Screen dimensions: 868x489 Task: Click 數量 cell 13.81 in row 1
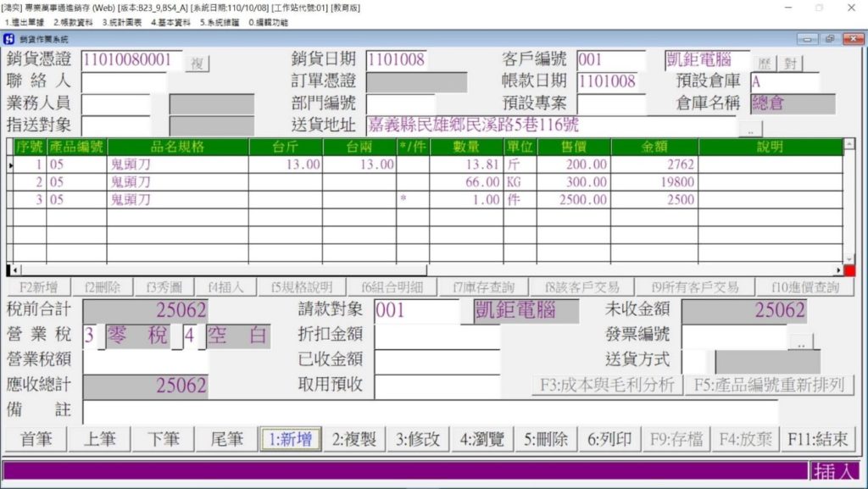point(466,164)
